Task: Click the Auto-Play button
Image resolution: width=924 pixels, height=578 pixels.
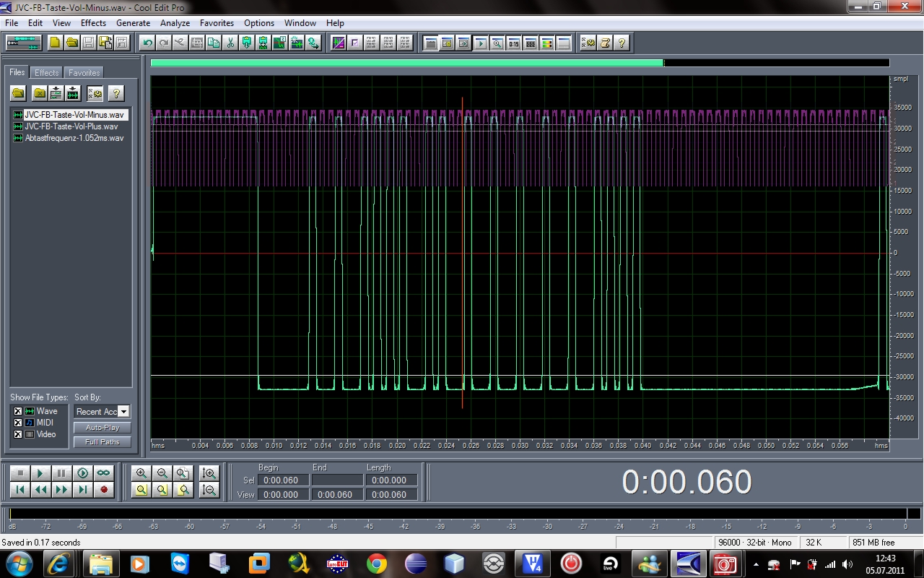Action: [x=102, y=428]
